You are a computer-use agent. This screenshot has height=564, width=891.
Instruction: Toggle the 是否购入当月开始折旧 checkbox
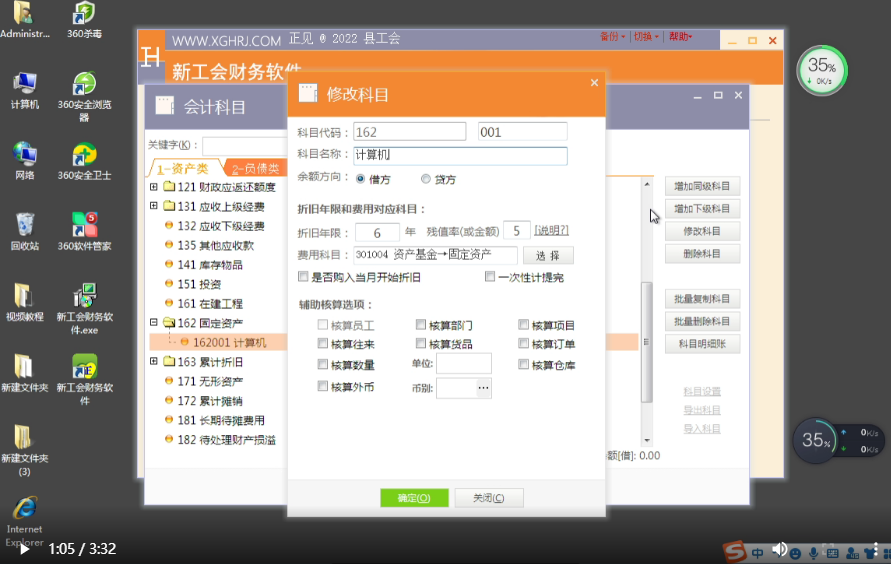(304, 277)
